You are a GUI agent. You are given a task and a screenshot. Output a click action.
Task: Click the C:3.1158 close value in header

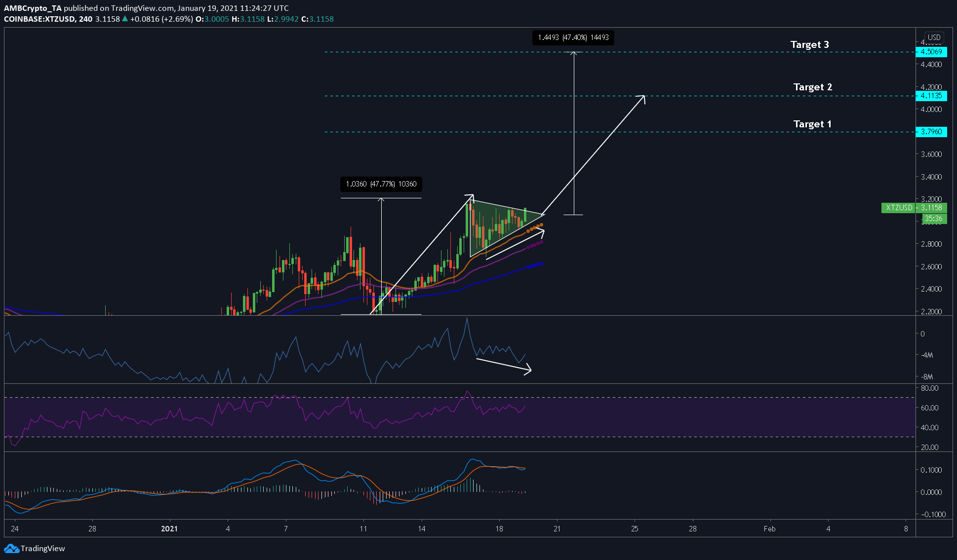(x=318, y=19)
